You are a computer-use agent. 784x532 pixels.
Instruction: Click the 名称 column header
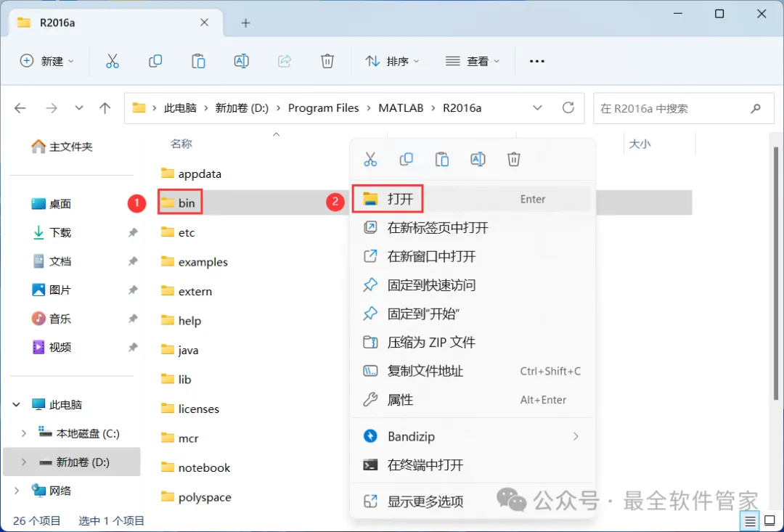(x=181, y=144)
